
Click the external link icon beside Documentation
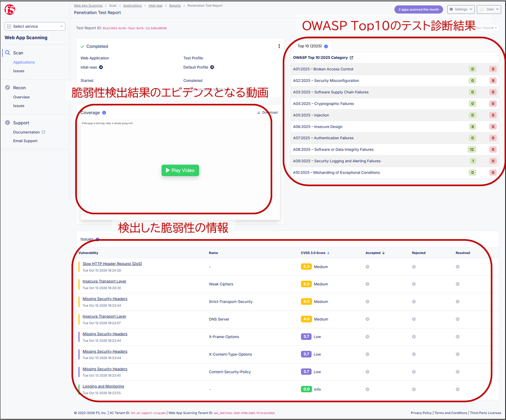coord(43,132)
